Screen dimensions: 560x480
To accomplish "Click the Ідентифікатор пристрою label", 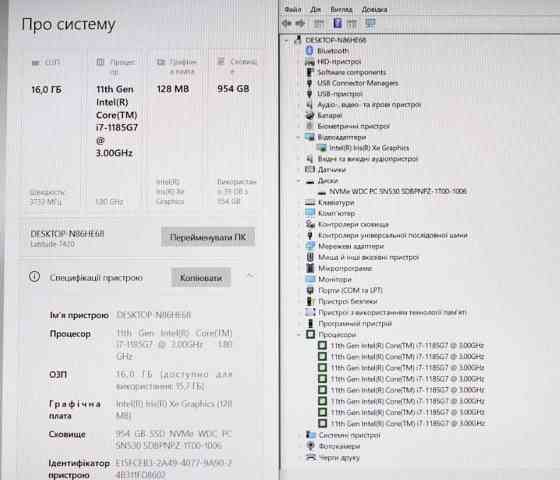I will pos(79,469).
